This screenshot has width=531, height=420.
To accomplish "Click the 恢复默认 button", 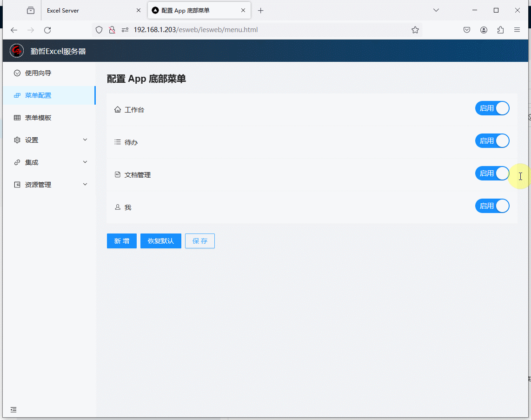I will [160, 241].
